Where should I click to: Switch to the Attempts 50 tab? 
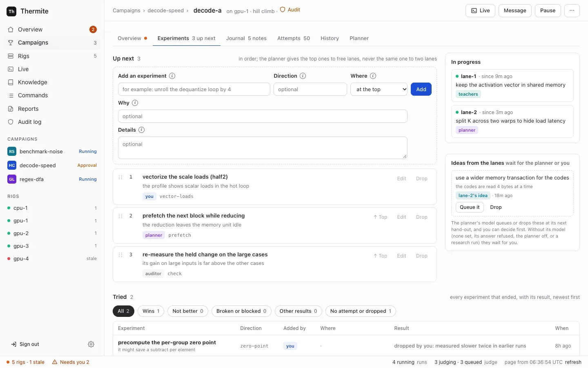tap(294, 38)
